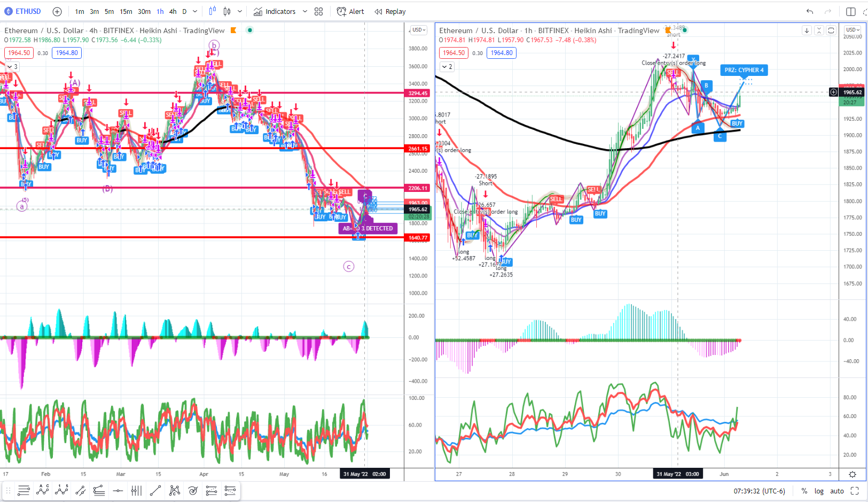Image resolution: width=868 pixels, height=502 pixels.
Task: Select the 15m timeframe
Action: [126, 11]
